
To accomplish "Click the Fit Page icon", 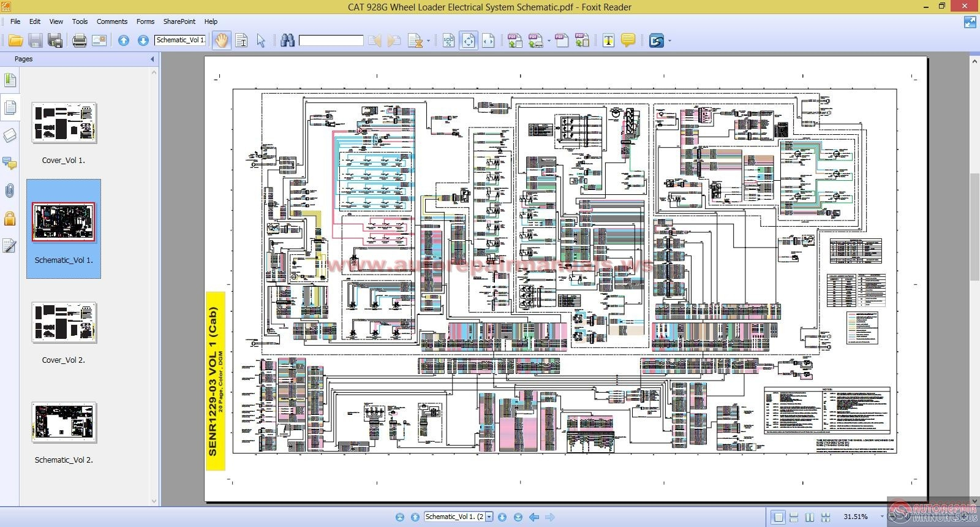I will pos(469,41).
